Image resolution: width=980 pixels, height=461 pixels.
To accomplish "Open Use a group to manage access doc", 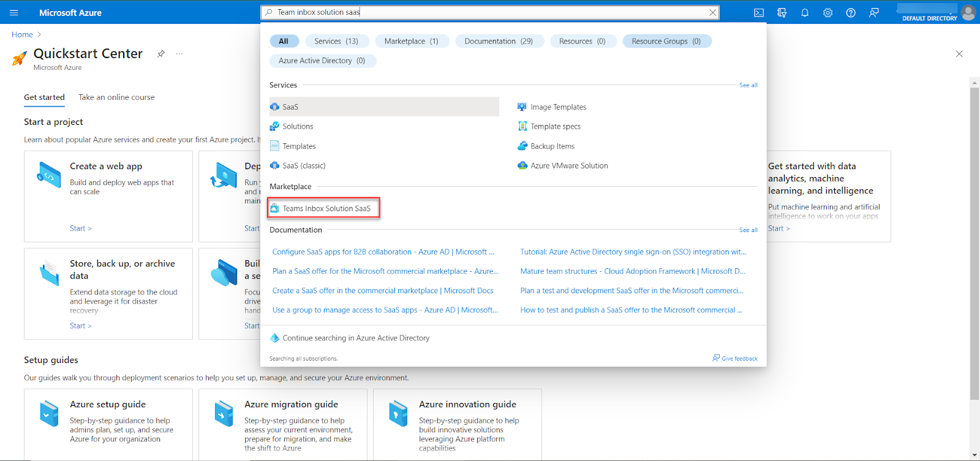I will 385,310.
